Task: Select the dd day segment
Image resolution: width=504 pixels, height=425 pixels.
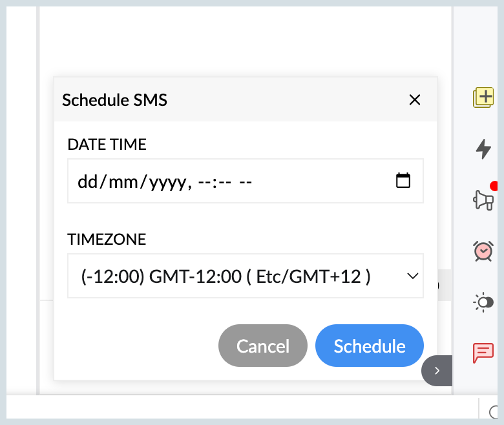Action: (x=87, y=181)
